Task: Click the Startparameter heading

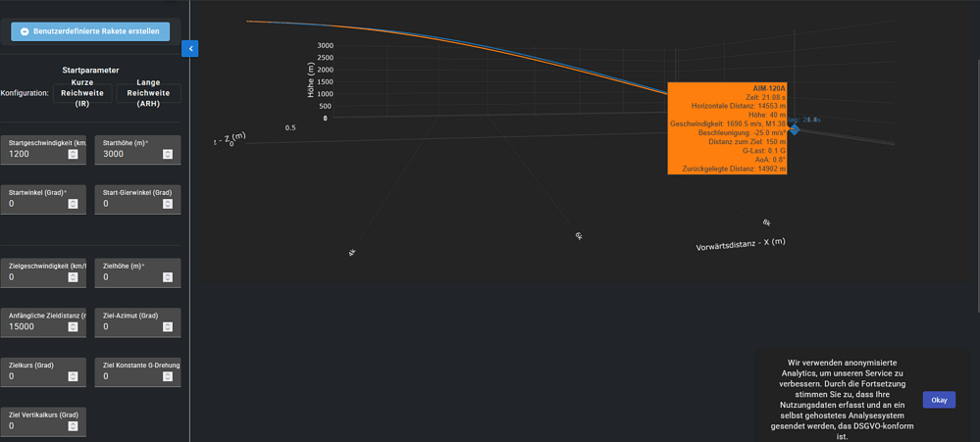Action: 90,70
